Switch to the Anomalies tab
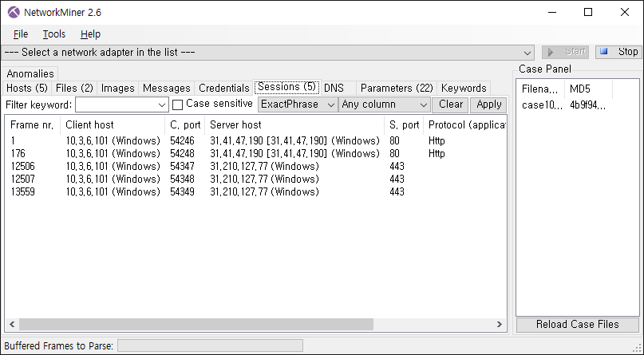 coord(30,74)
